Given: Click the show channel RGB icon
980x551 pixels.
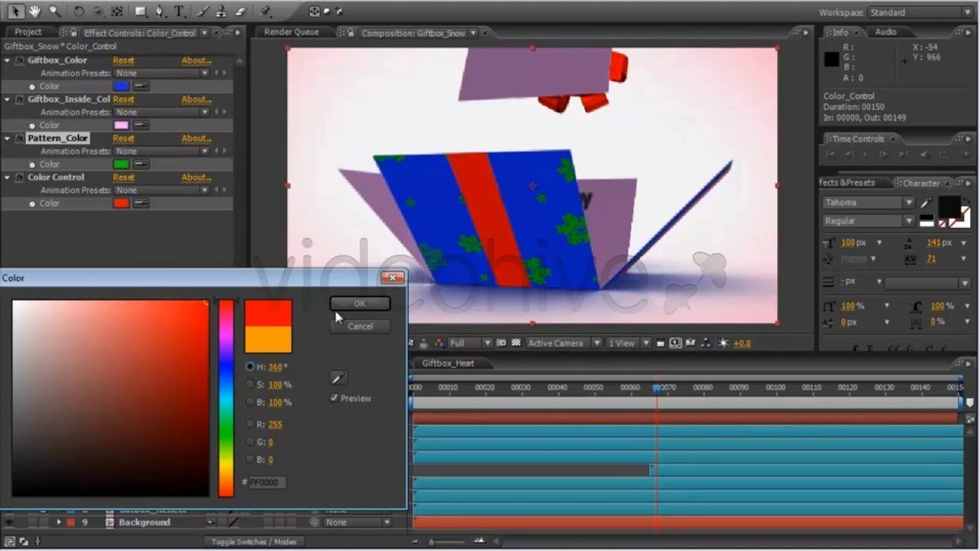Looking at the screenshot, I should [x=439, y=344].
